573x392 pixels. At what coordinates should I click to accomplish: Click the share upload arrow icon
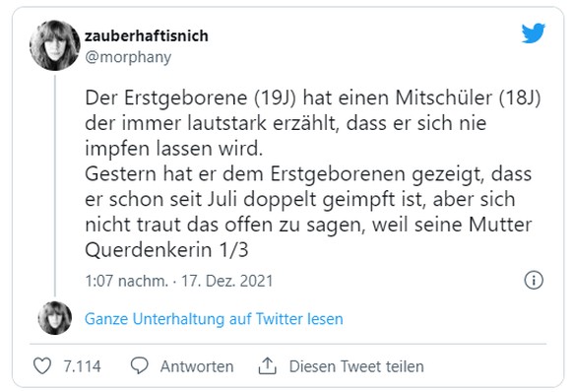267,365
